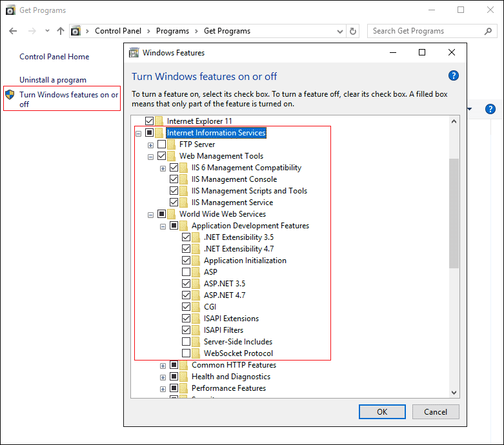Toggle the Web Management Tools checkbox
The image size is (504, 445).
[x=162, y=156]
